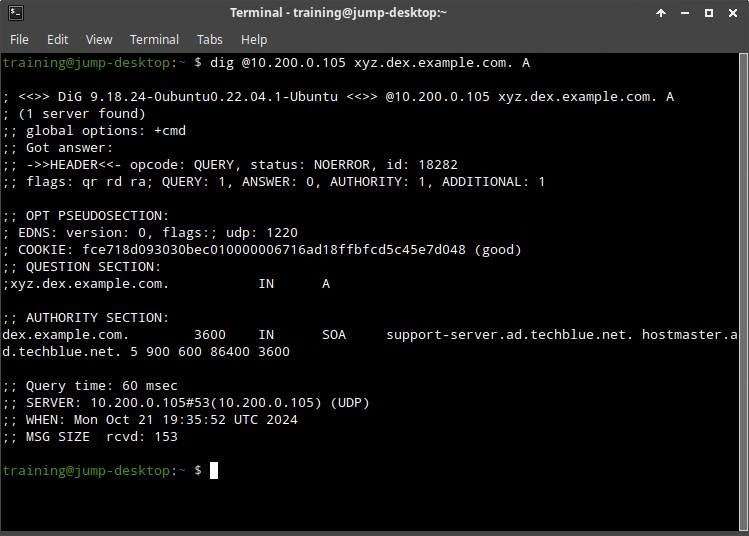Click the window title text
Screen dimensions: 749x536
[338, 13]
